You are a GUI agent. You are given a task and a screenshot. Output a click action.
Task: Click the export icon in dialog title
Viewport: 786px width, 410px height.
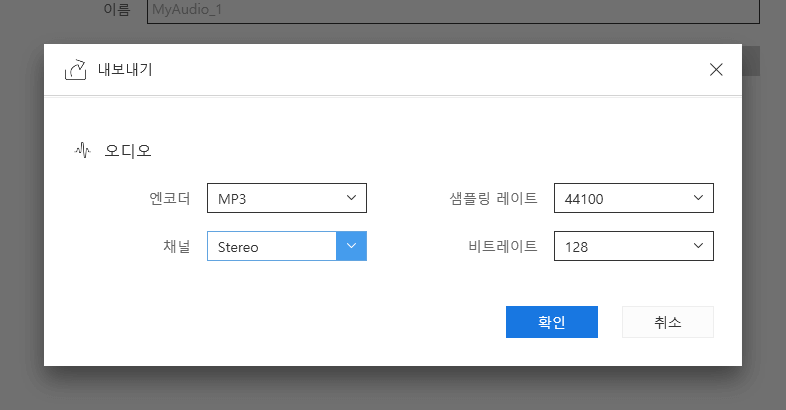click(76, 70)
